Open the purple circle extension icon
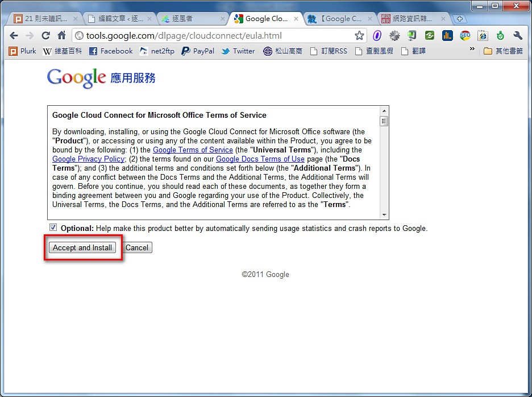Image resolution: width=532 pixels, height=397 pixels. click(377, 35)
